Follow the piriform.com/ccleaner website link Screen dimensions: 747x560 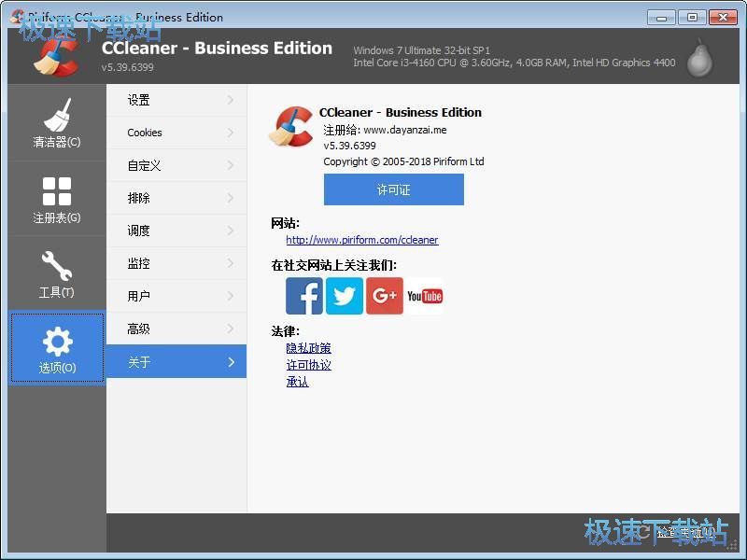(x=361, y=240)
